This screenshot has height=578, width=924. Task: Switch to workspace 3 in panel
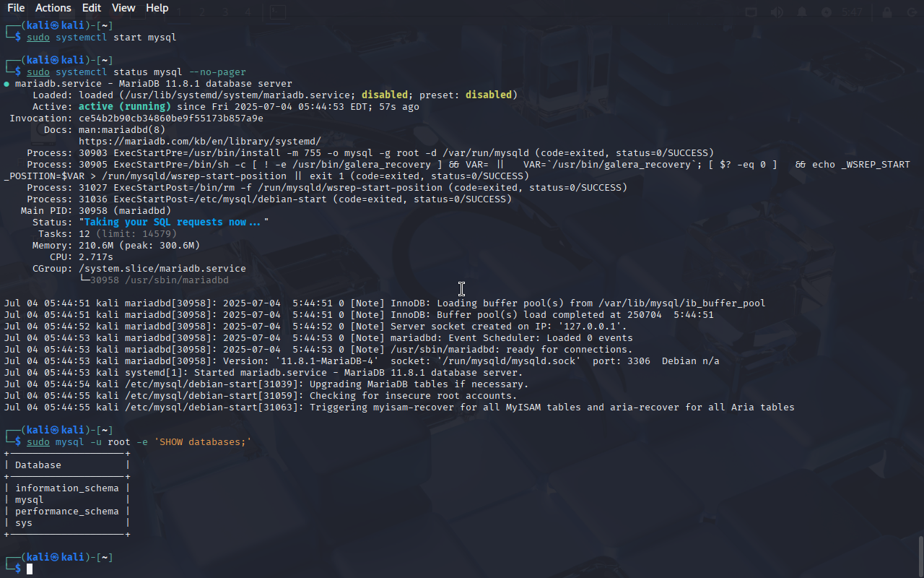point(225,12)
